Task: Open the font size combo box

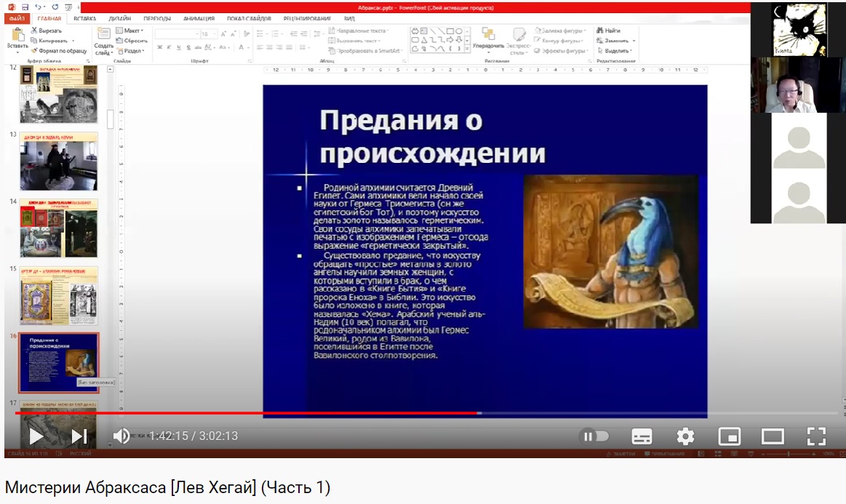Action: [208, 34]
